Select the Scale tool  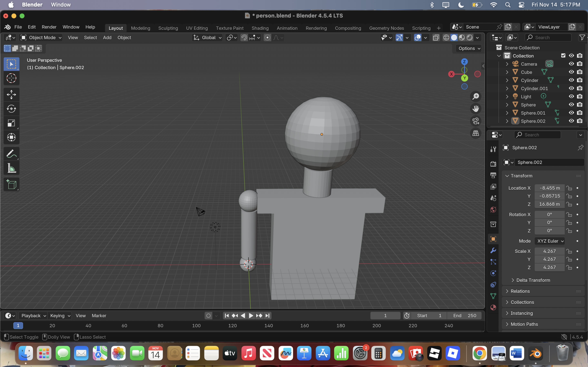(11, 123)
